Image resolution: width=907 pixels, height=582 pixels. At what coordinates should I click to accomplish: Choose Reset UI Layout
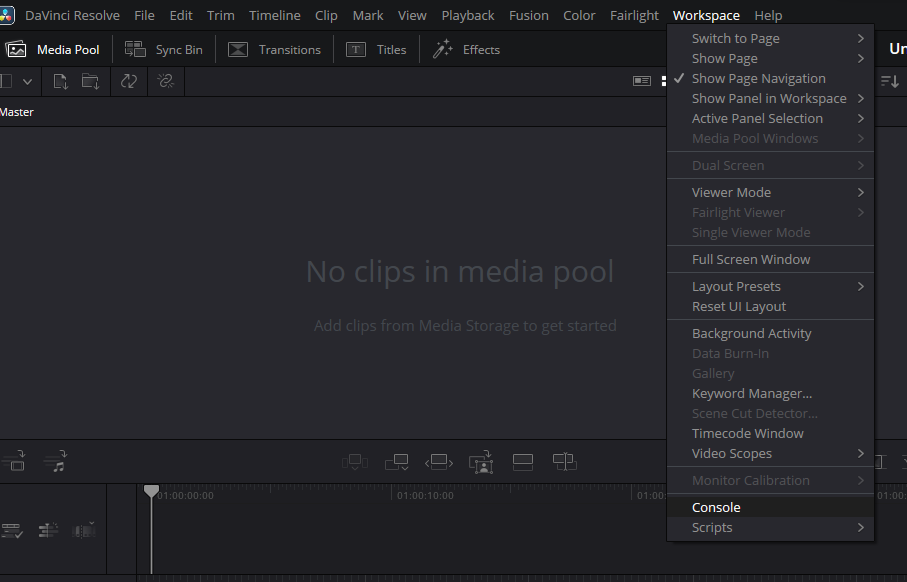click(x=739, y=306)
